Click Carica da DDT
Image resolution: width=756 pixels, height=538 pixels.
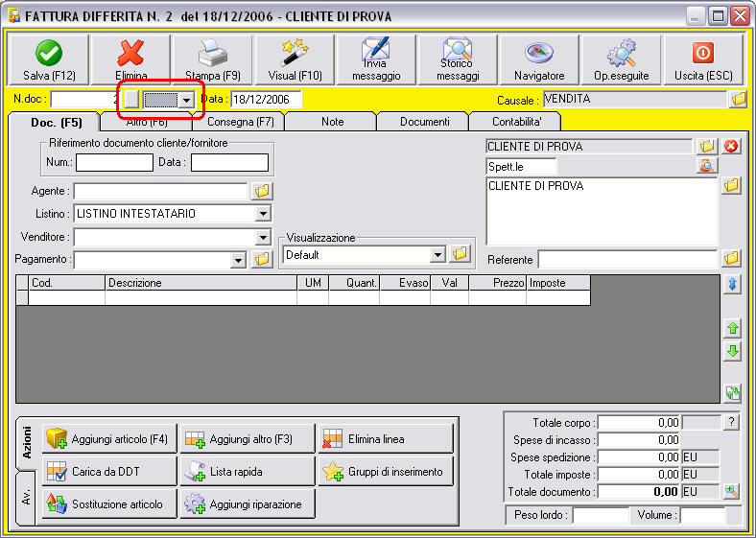point(109,471)
